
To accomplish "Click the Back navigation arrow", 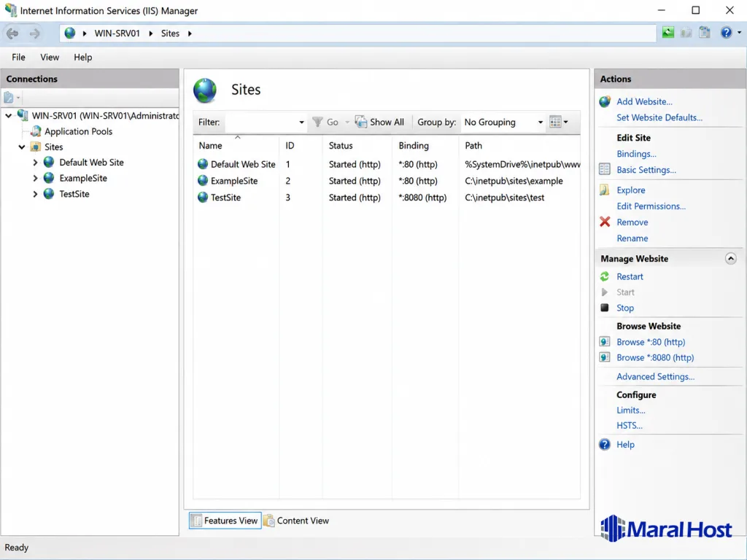I will (x=12, y=34).
